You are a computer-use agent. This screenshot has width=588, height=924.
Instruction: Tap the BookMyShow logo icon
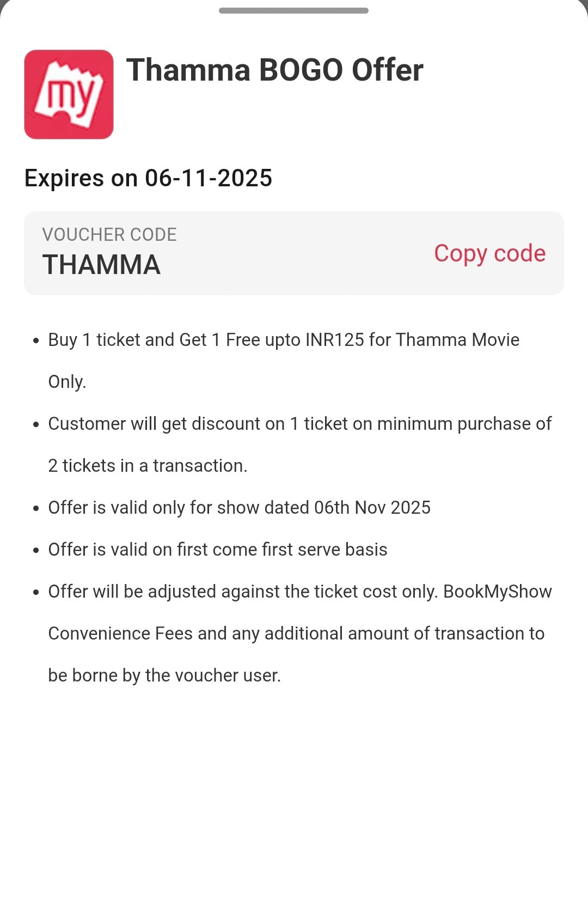(69, 94)
